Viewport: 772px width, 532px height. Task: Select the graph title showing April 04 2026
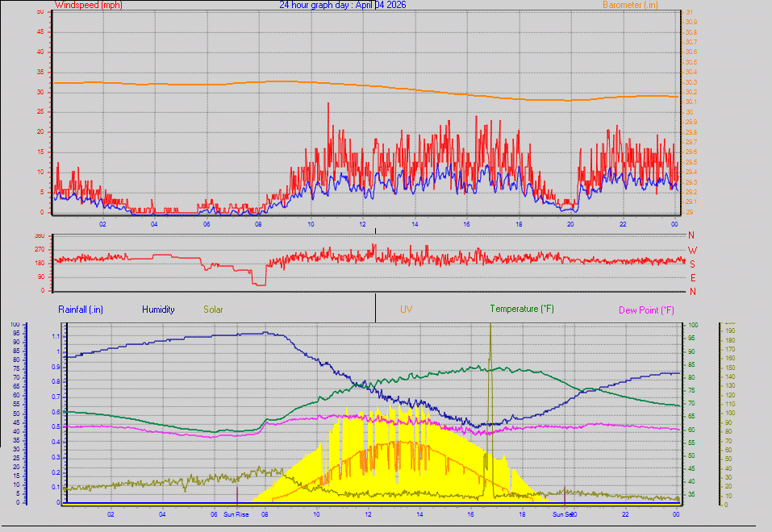tap(342, 5)
